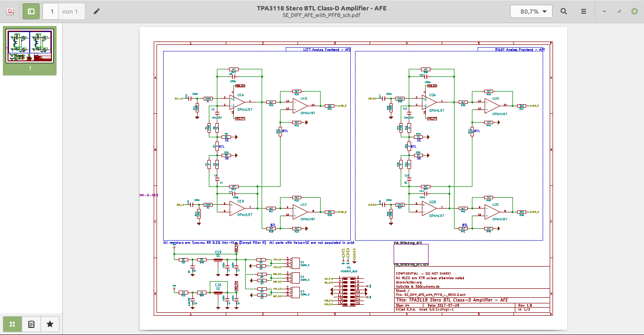Click the U2A op-amp symbol

430,101
